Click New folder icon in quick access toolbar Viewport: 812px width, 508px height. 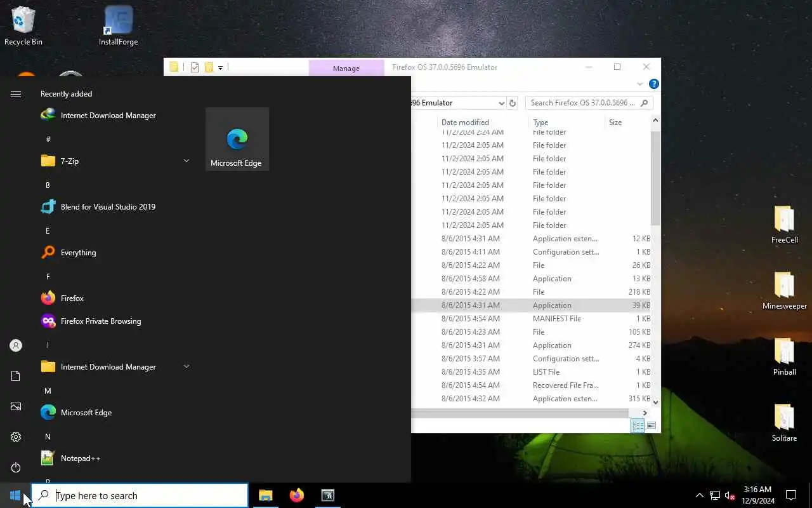[x=209, y=67]
